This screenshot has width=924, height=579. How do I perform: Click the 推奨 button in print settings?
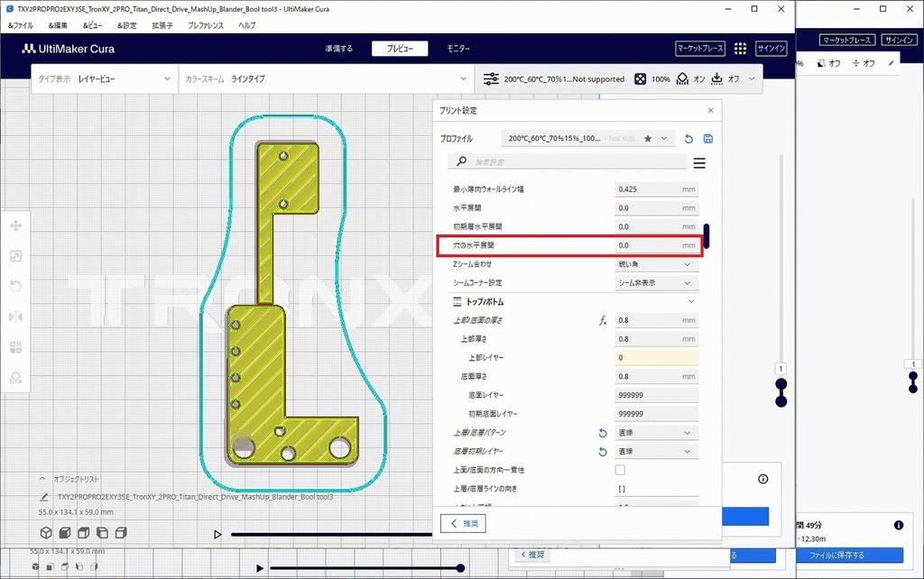pos(463,524)
